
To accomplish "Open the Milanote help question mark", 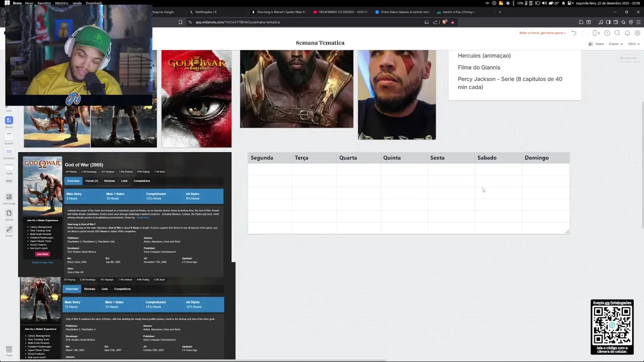I will (x=607, y=33).
